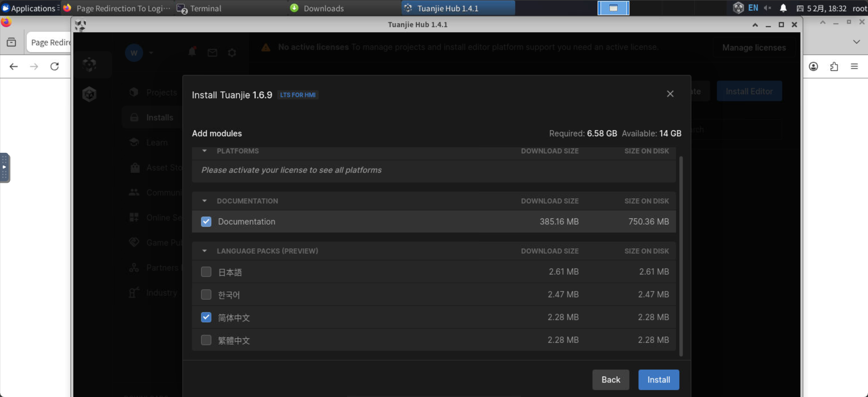Click the Online Services grid icon
The height and width of the screenshot is (397, 868).
click(x=134, y=217)
